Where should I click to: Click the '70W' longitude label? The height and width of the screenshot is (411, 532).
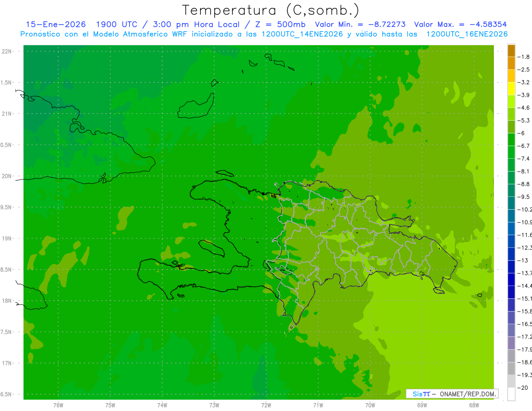pyautogui.click(x=370, y=405)
